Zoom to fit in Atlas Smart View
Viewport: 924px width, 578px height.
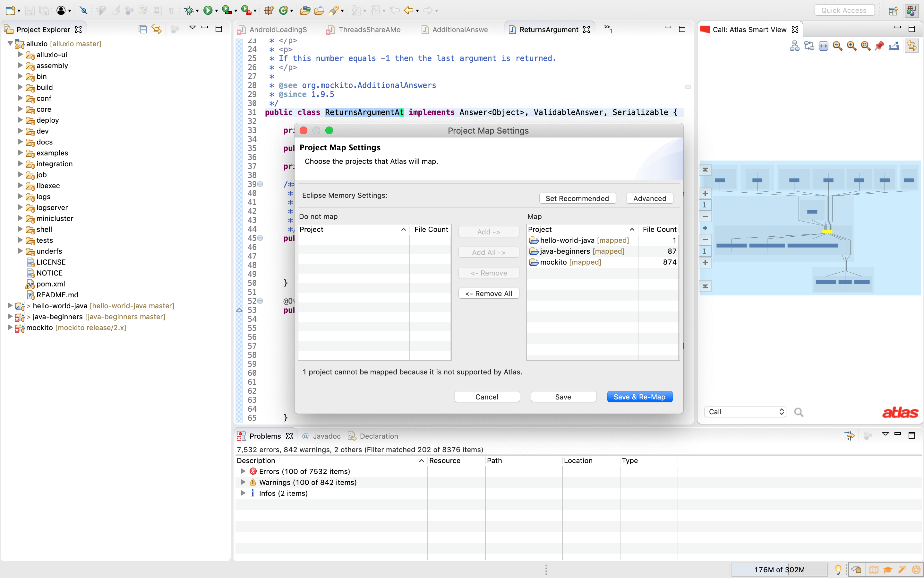(x=866, y=46)
